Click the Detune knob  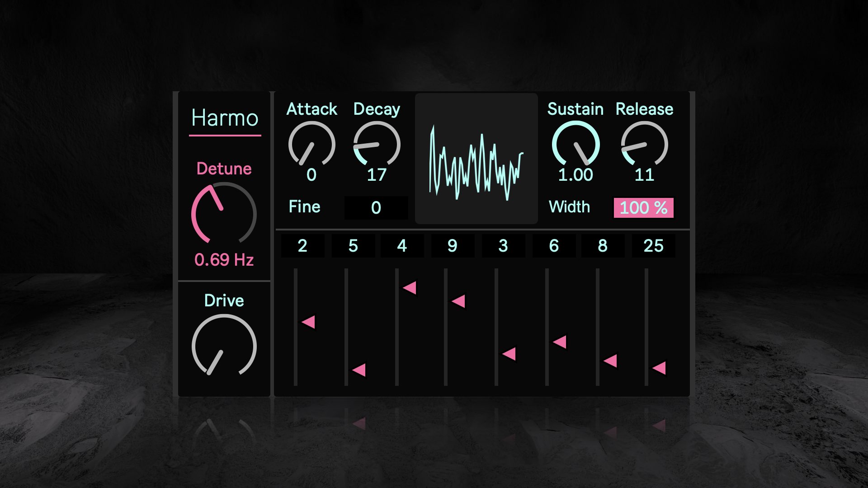[x=224, y=214]
